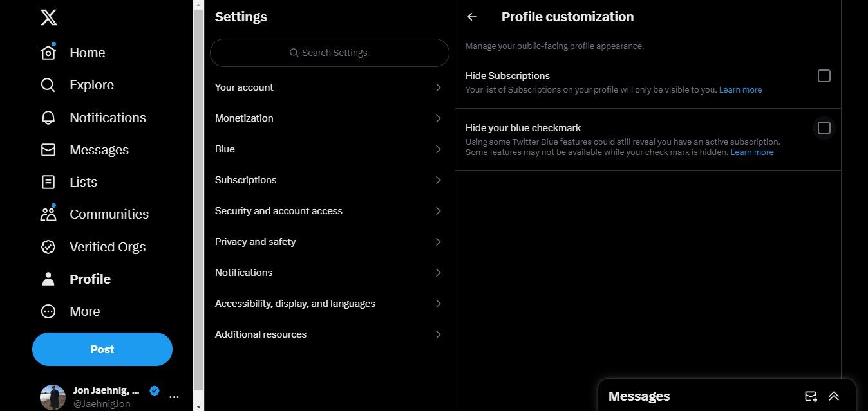The height and width of the screenshot is (411, 868).
Task: Compose a new message from the Messages drawer
Action: pos(811,396)
